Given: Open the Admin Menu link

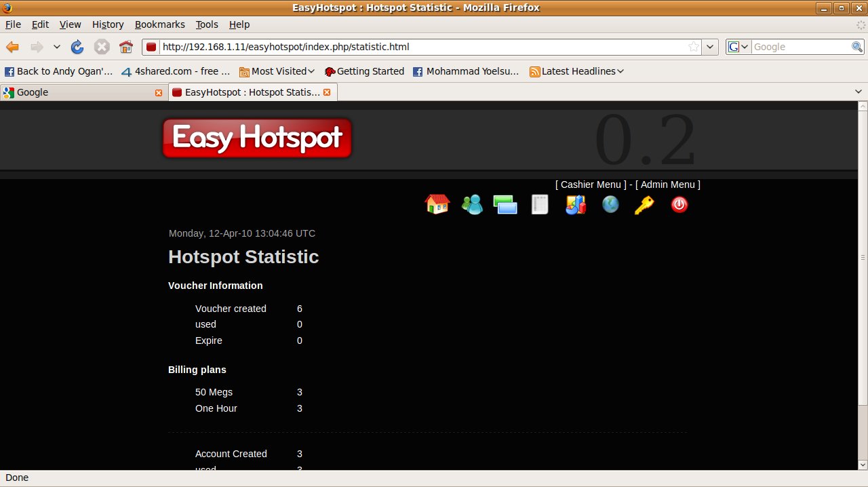Looking at the screenshot, I should [668, 184].
